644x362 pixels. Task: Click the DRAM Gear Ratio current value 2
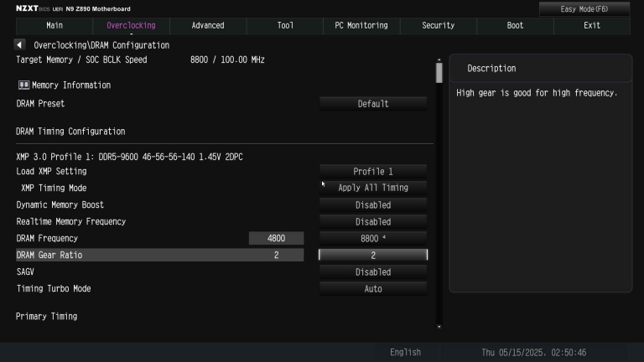click(x=276, y=255)
